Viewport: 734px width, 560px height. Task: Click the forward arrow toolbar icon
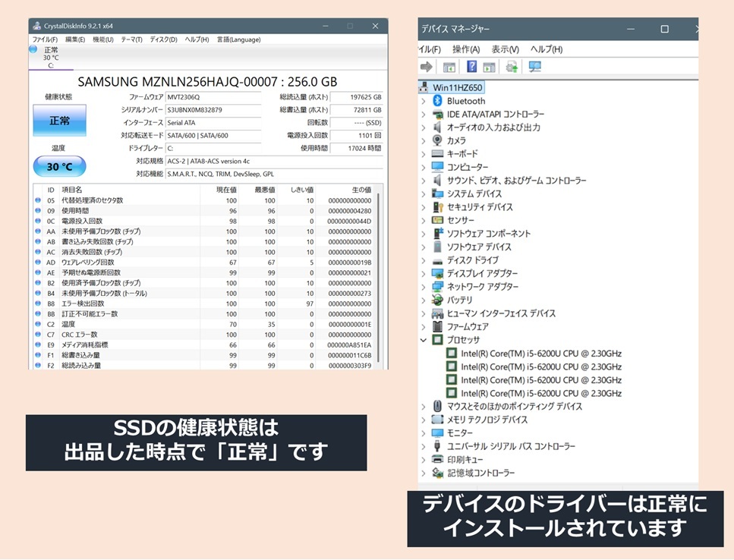(427, 67)
